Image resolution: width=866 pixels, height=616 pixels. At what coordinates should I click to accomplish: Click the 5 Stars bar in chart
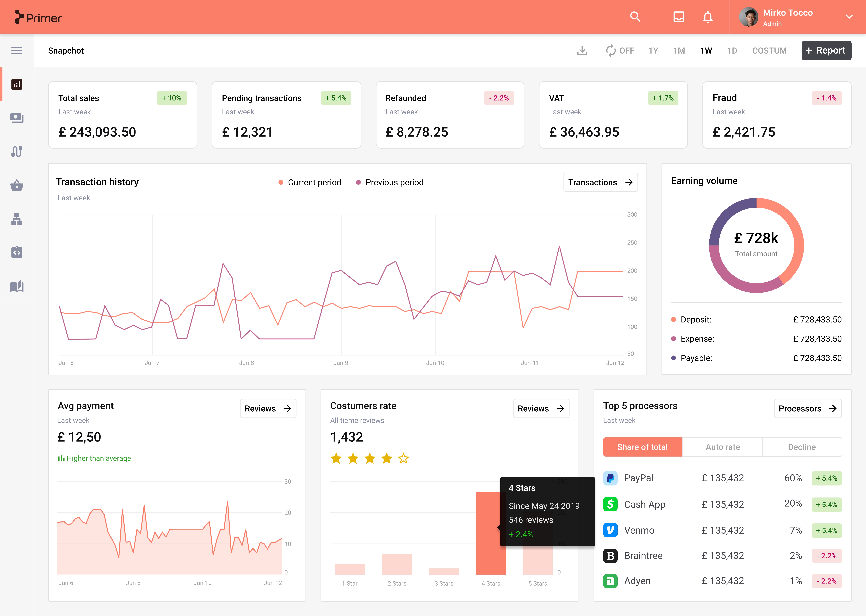pyautogui.click(x=538, y=561)
